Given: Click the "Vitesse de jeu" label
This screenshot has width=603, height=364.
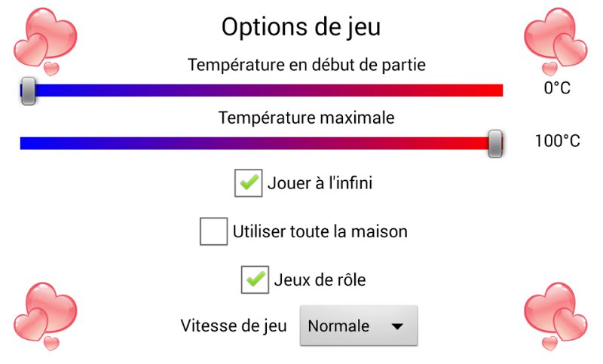Looking at the screenshot, I should 234,326.
